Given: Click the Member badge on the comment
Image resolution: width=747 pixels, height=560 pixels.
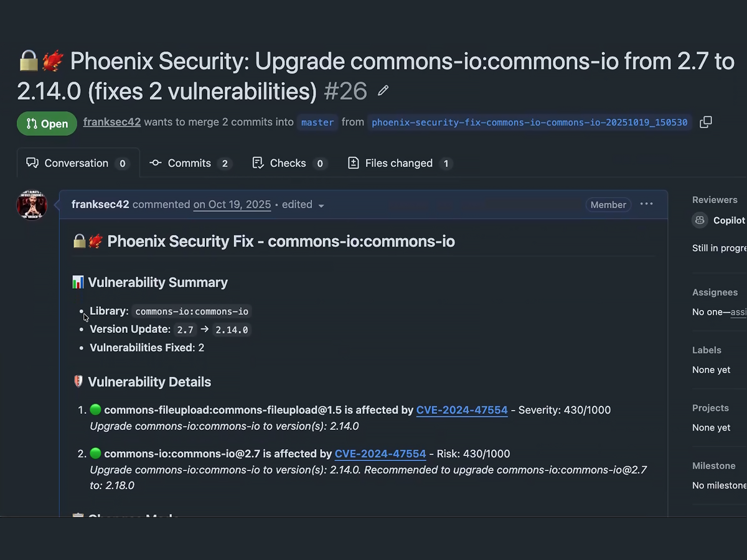Looking at the screenshot, I should pyautogui.click(x=608, y=205).
